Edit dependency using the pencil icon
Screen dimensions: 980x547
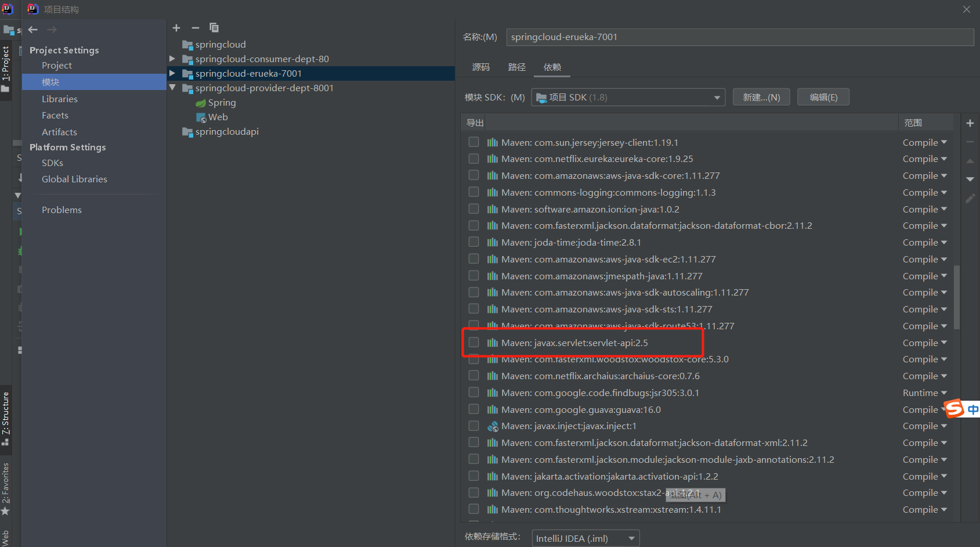(970, 199)
